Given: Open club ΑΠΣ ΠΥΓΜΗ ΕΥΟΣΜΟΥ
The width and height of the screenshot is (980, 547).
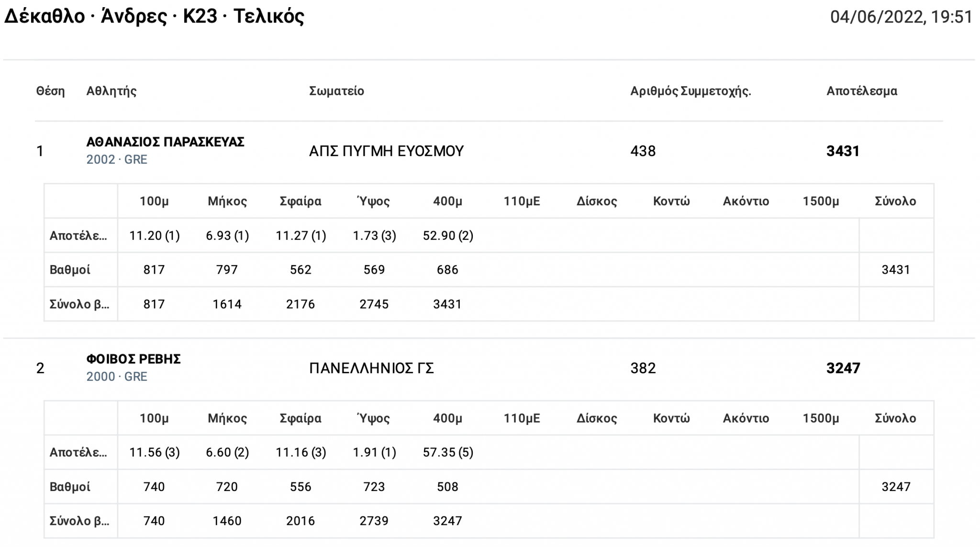Looking at the screenshot, I should tap(386, 151).
